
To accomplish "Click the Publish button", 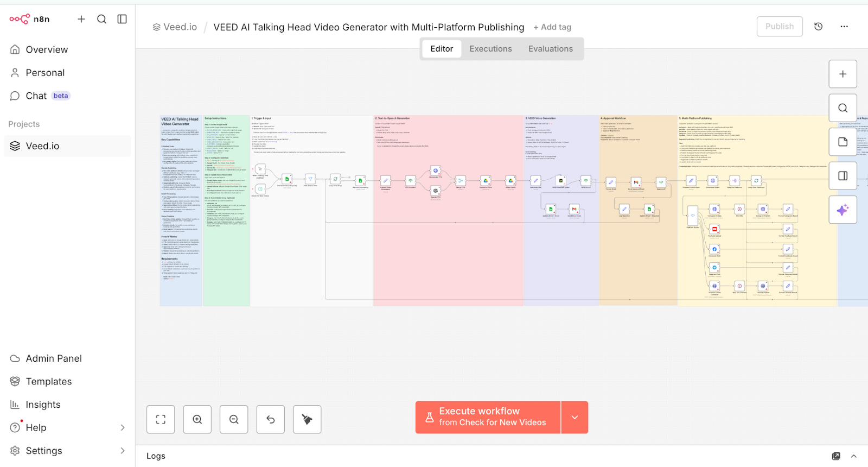I will click(x=779, y=27).
